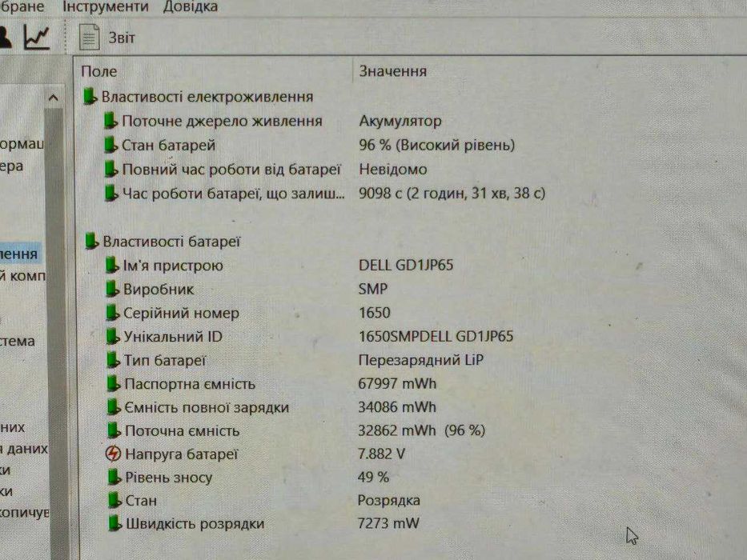Click the icon beside Виробник
747x560 pixels.
click(x=112, y=289)
